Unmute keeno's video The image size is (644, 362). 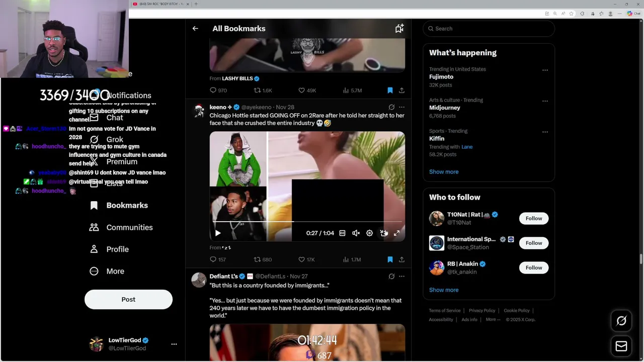point(356,233)
